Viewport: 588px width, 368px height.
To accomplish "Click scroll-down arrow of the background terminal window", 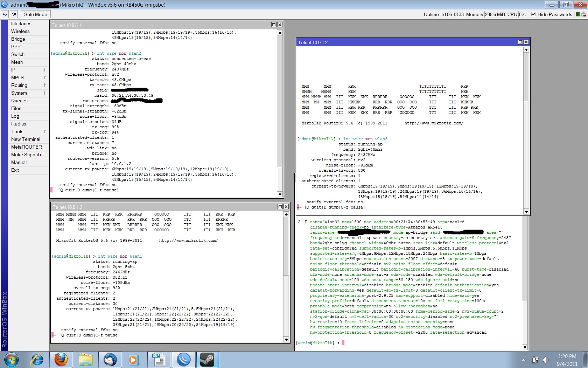I will [525, 347].
